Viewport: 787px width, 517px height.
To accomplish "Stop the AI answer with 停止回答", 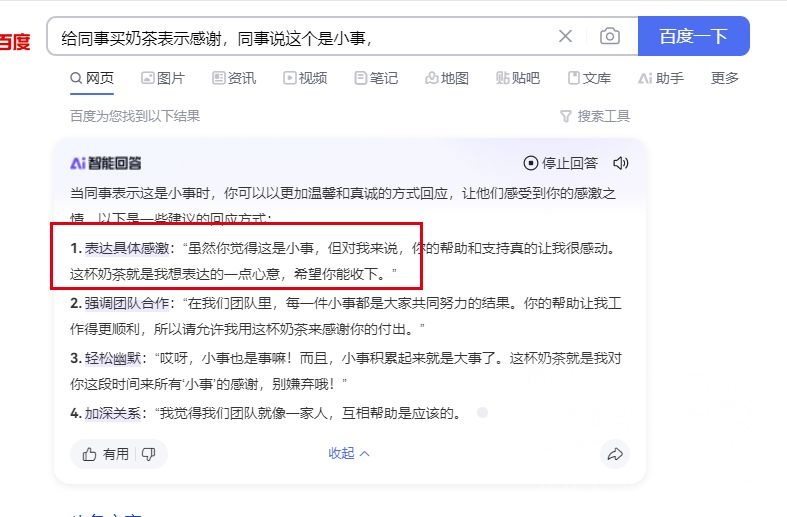I will 561,163.
